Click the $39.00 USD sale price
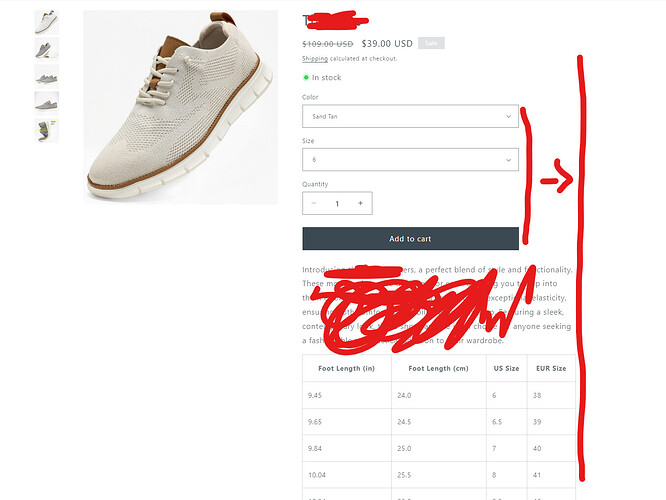Image resolution: width=666 pixels, height=500 pixels. [x=387, y=43]
